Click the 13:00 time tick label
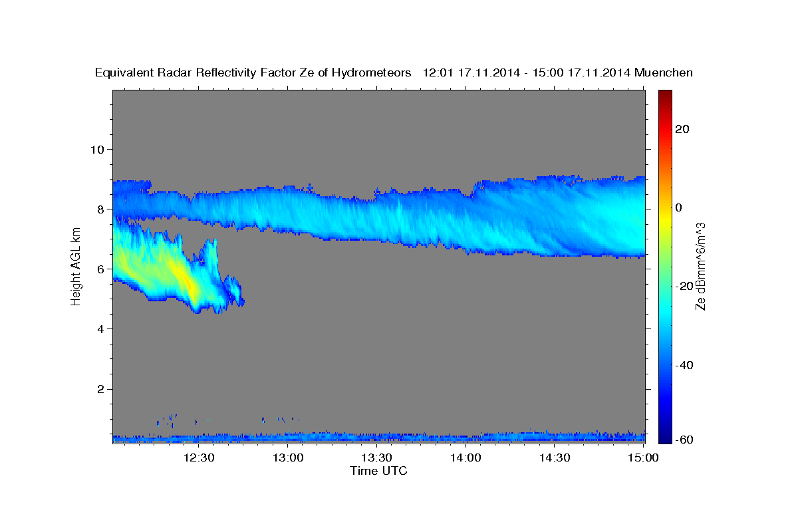The height and width of the screenshot is (532, 798). (289, 458)
